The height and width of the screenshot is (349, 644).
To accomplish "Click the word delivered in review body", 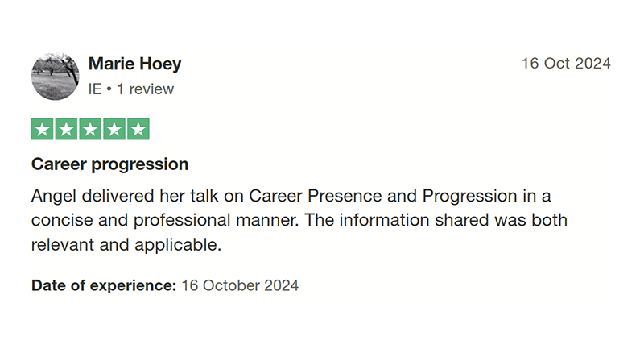I will pos(118,196).
